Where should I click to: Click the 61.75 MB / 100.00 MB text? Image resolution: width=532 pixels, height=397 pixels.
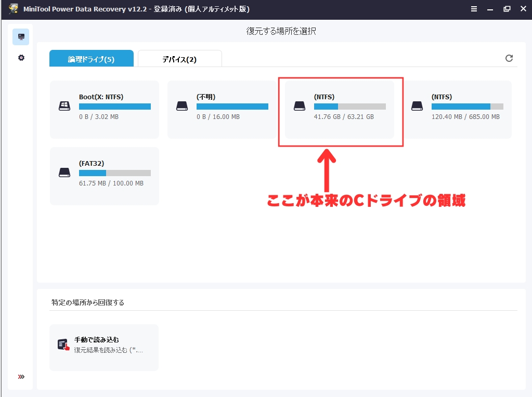[x=111, y=183]
